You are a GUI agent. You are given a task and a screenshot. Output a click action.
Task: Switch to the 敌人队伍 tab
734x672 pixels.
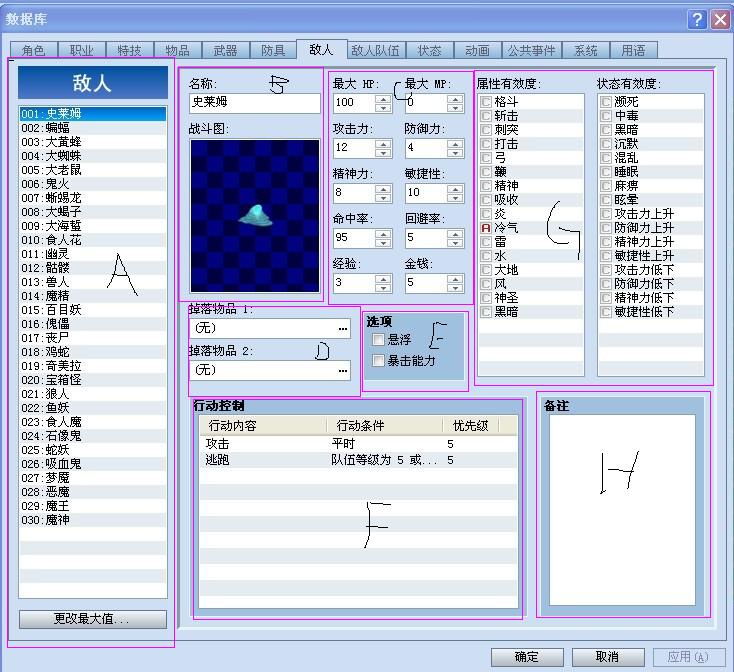click(x=376, y=50)
